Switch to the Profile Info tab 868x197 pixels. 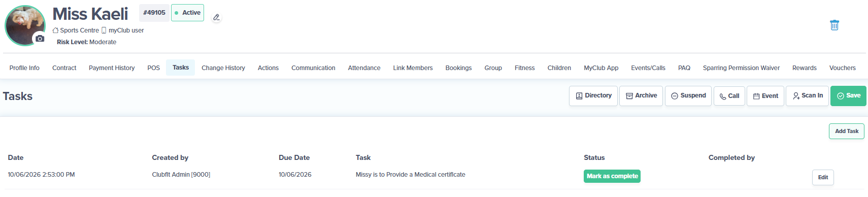(x=24, y=68)
